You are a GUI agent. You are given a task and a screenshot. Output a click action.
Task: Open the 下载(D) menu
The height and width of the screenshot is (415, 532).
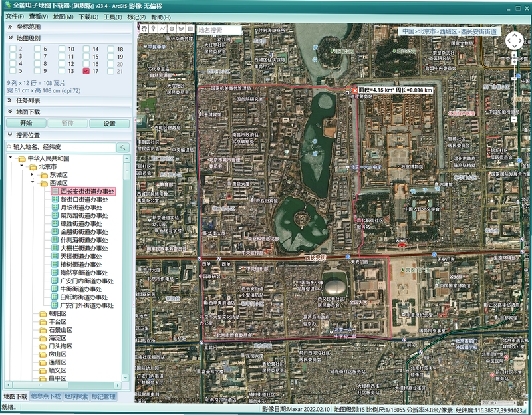(x=88, y=17)
